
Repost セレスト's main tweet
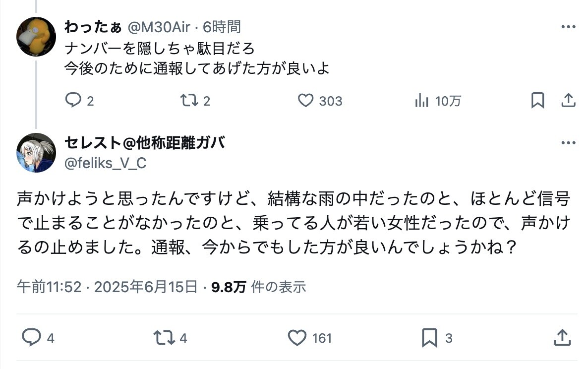coord(164,338)
